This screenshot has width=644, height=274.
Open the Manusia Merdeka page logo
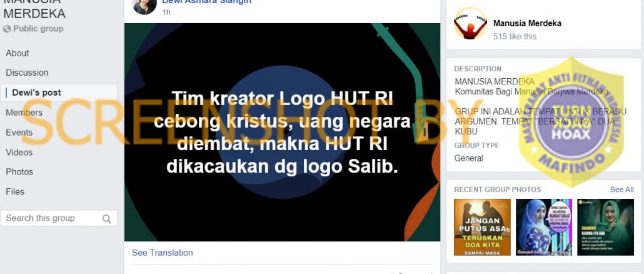(x=470, y=23)
